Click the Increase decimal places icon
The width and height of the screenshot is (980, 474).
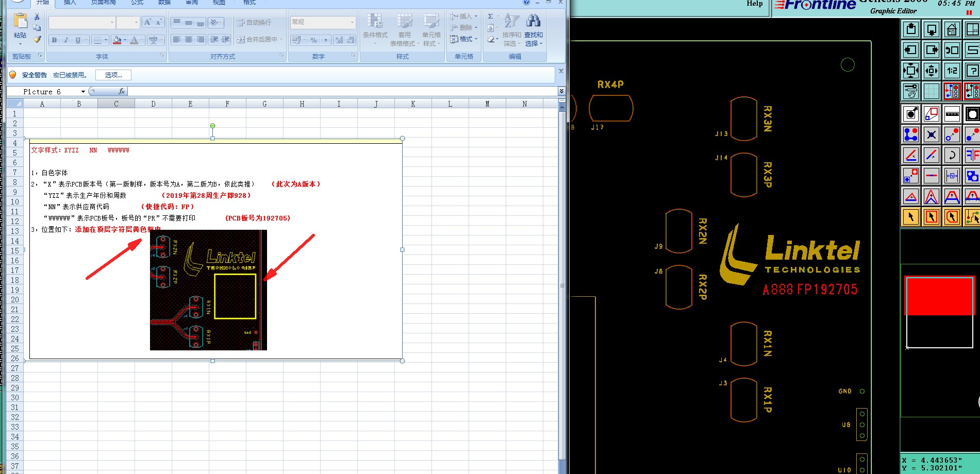click(x=339, y=40)
